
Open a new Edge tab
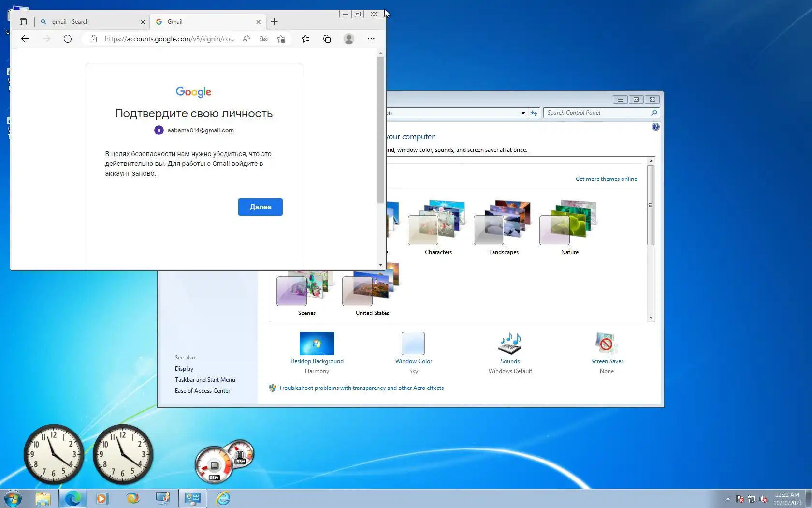click(274, 22)
